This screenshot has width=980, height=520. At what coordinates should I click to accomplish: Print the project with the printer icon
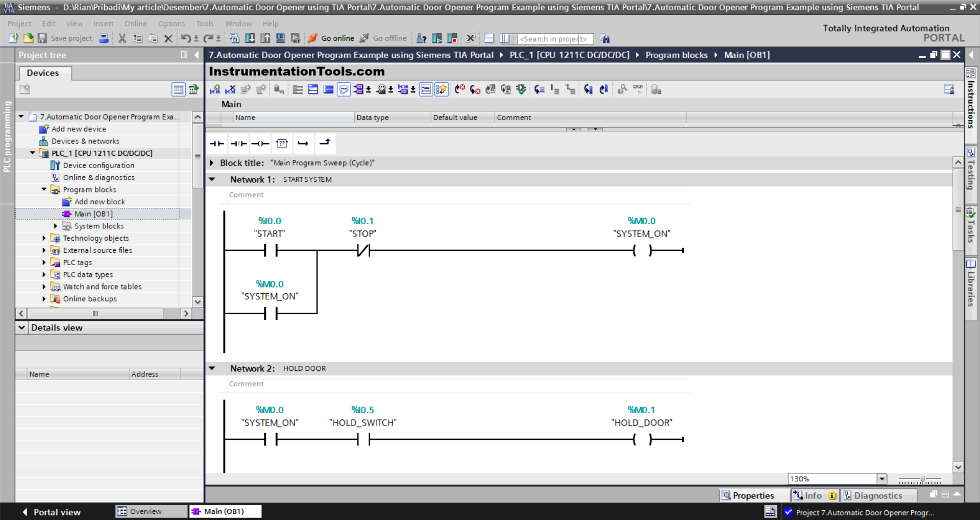(x=104, y=38)
